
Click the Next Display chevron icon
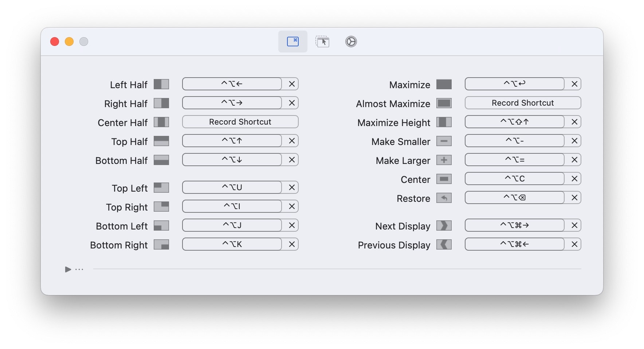click(x=444, y=226)
